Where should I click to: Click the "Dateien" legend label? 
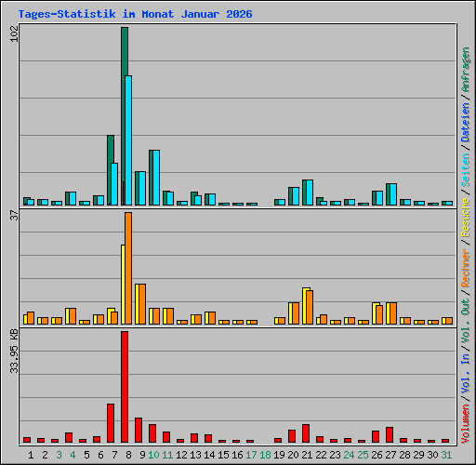click(466, 122)
